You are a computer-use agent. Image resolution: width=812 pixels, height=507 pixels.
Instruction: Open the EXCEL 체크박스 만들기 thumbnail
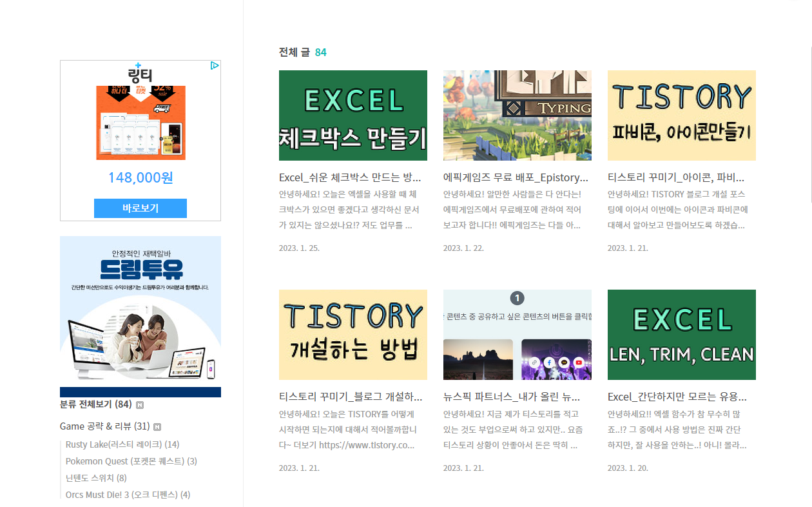click(353, 115)
